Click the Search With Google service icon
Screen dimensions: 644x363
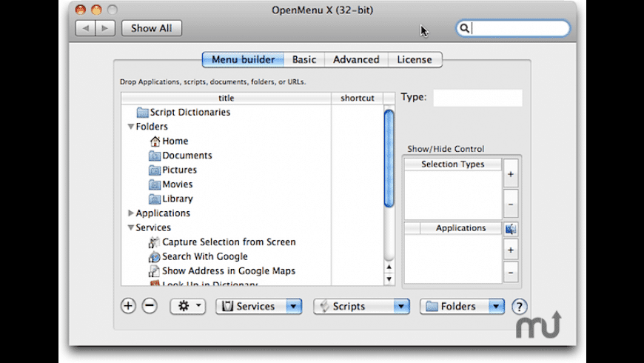154,257
